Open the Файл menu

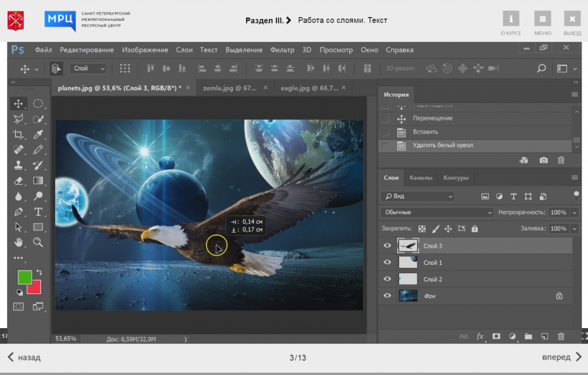tap(44, 50)
